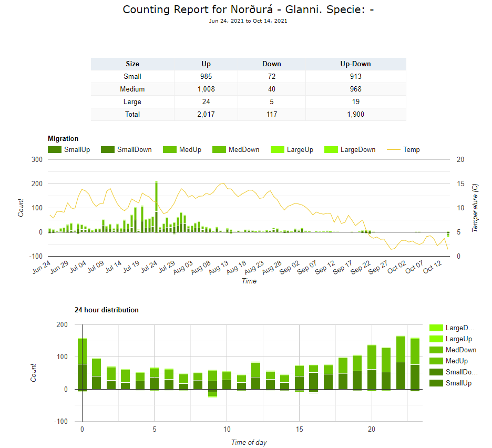Click the hour 20 bar in 24 hour distribution
Screen dimensions: 492x448
click(372, 367)
